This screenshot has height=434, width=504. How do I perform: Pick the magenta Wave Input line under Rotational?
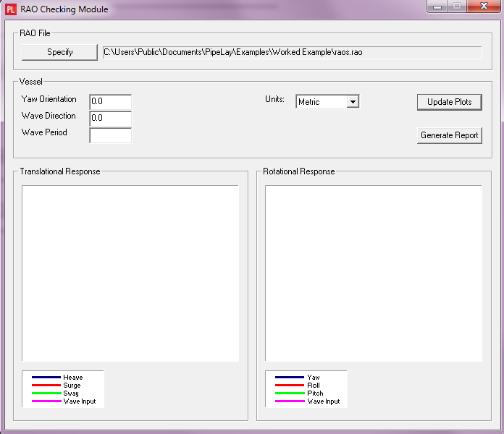click(x=290, y=401)
